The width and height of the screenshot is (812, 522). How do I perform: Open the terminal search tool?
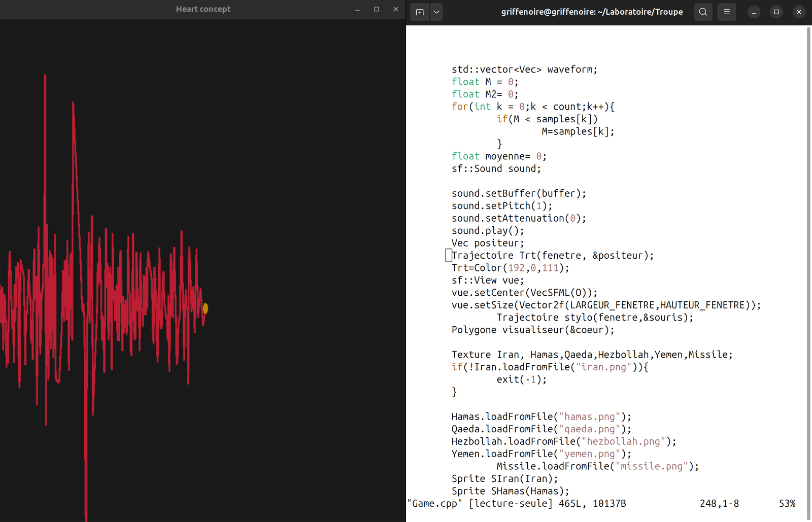click(x=703, y=12)
